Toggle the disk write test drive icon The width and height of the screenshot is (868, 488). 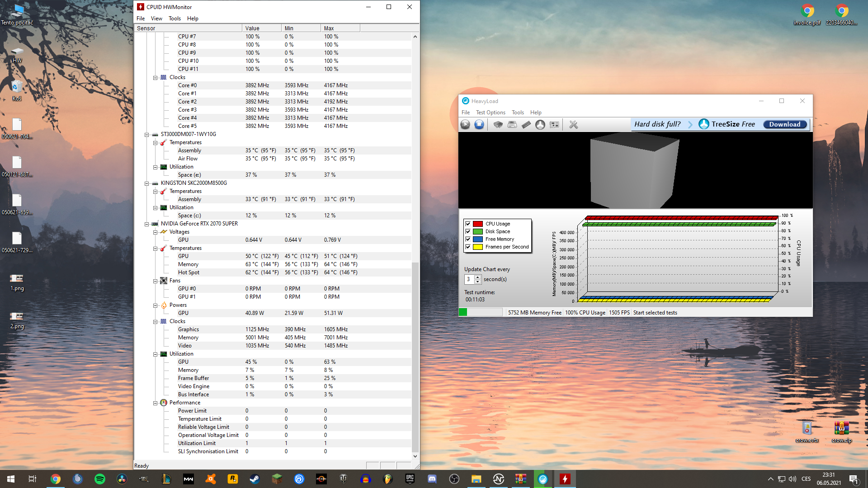(512, 125)
